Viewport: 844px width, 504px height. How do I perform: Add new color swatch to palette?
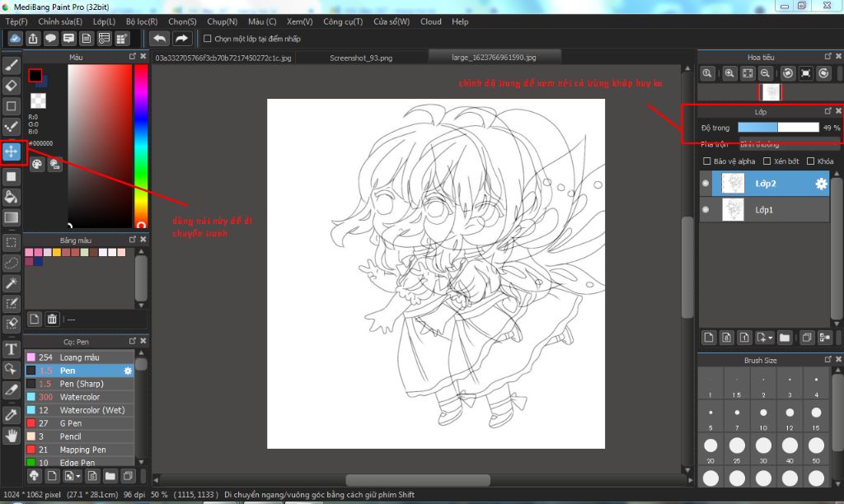[x=34, y=319]
